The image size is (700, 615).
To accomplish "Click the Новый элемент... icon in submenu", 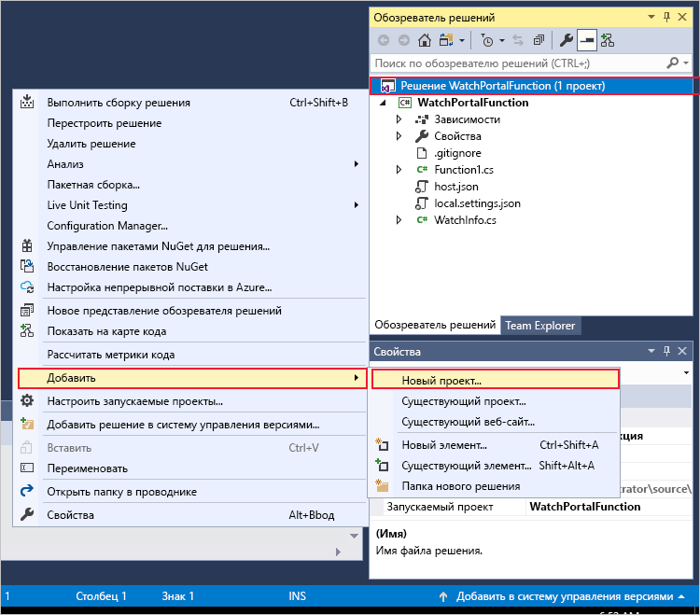I will [382, 444].
